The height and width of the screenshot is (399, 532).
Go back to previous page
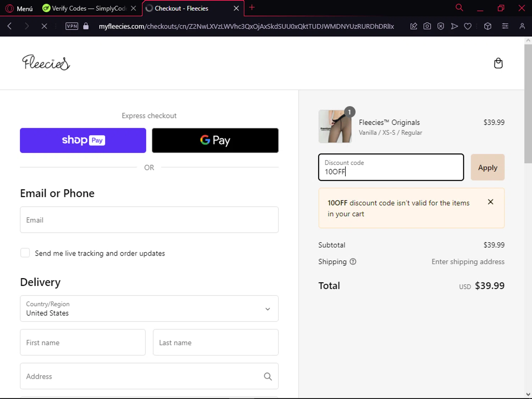click(x=10, y=26)
